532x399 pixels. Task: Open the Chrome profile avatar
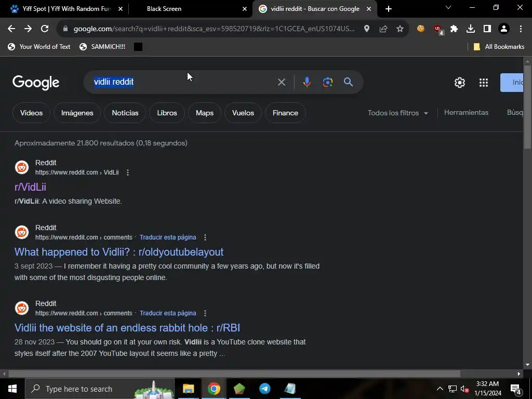pos(504,29)
